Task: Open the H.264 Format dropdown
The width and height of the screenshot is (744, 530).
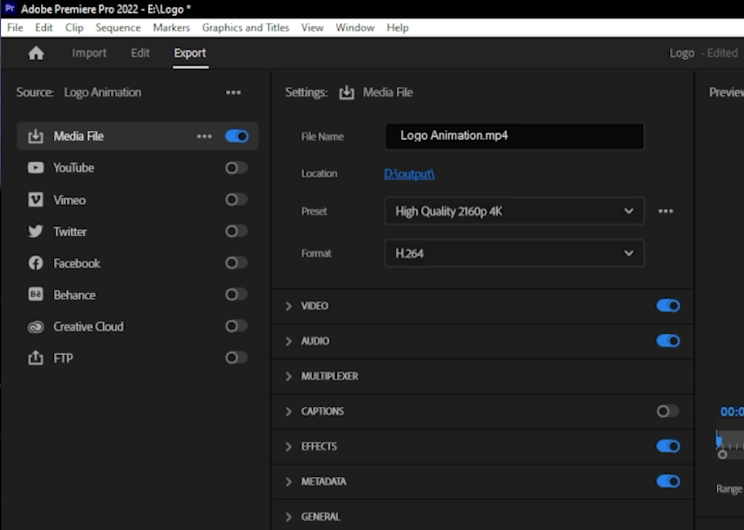Action: pyautogui.click(x=514, y=254)
